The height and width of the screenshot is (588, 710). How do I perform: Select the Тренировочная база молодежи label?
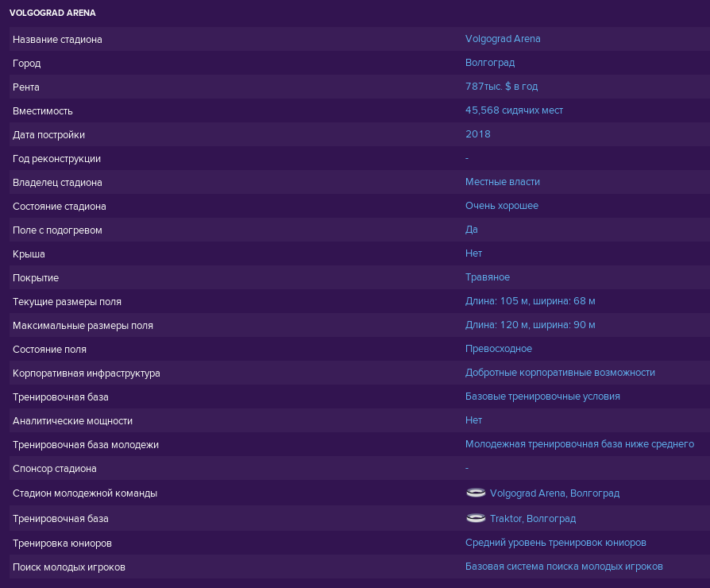(86, 445)
